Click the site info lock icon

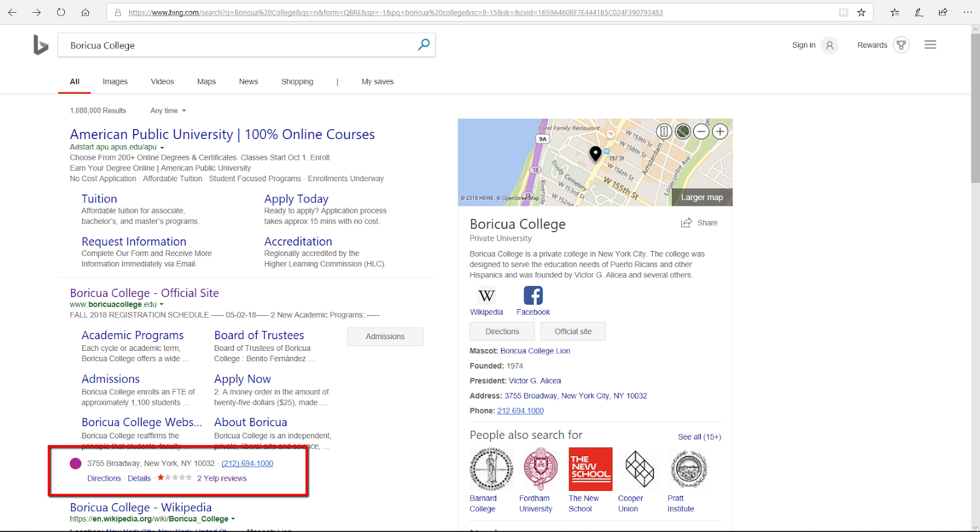pos(118,12)
